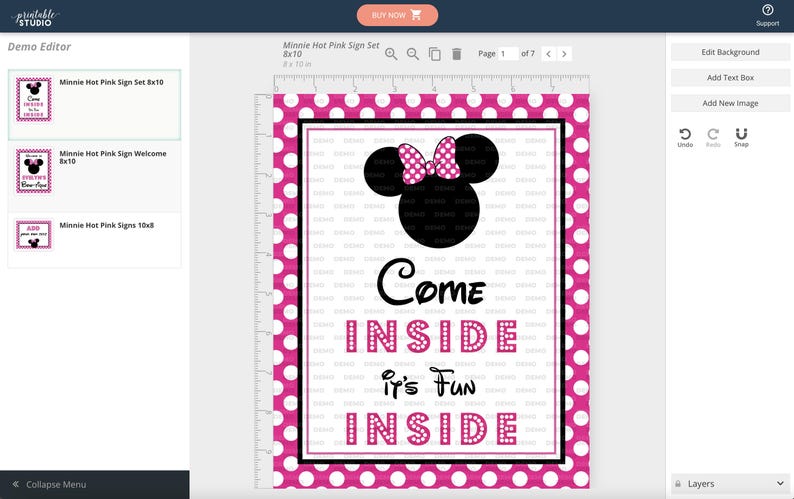The width and height of the screenshot is (794, 499).
Task: Delete the page using the trash icon
Action: (456, 54)
